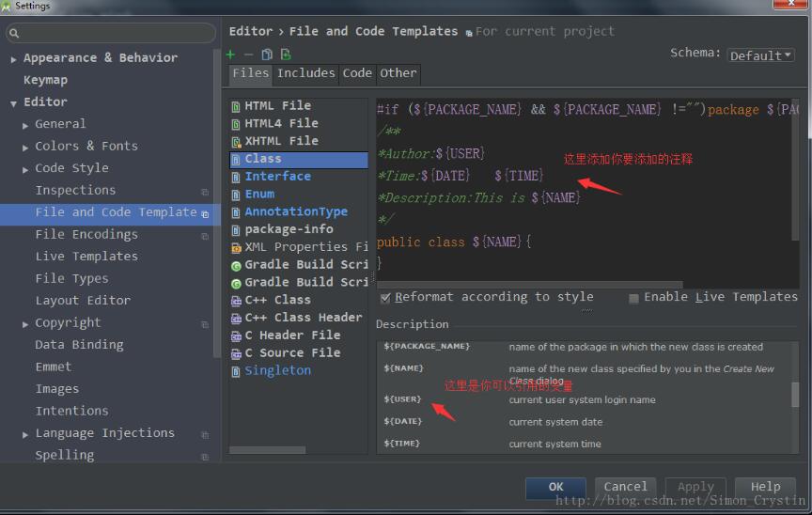This screenshot has height=515, width=812.
Task: Open the Other templates tab
Action: (x=398, y=73)
